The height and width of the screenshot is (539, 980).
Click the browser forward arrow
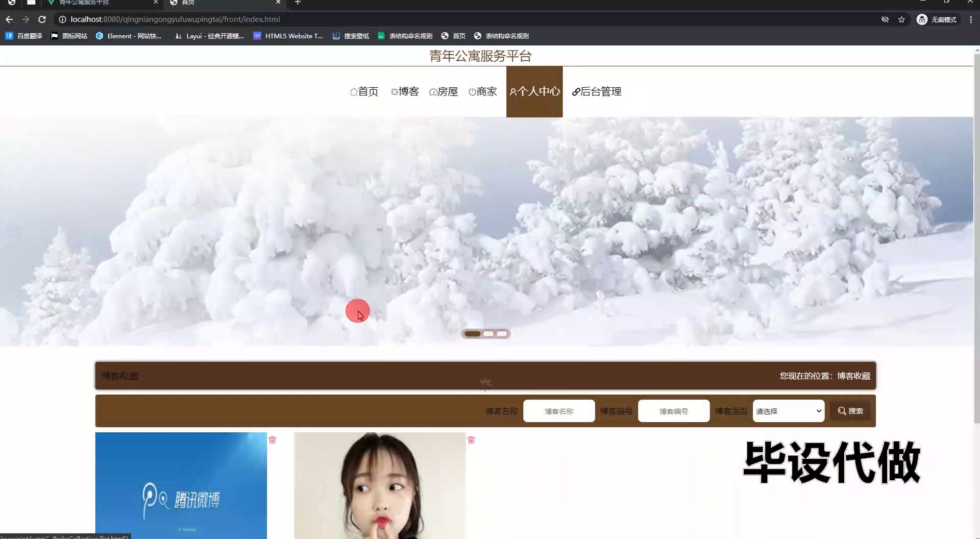coord(26,19)
